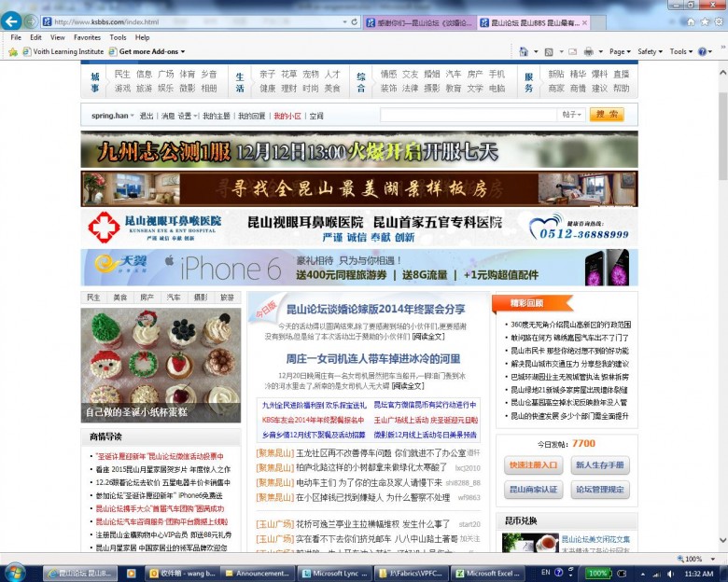Viewport: 728px width, 582px height.
Task: Switch to Microsoft Lync taskbar window
Action: (x=335, y=574)
